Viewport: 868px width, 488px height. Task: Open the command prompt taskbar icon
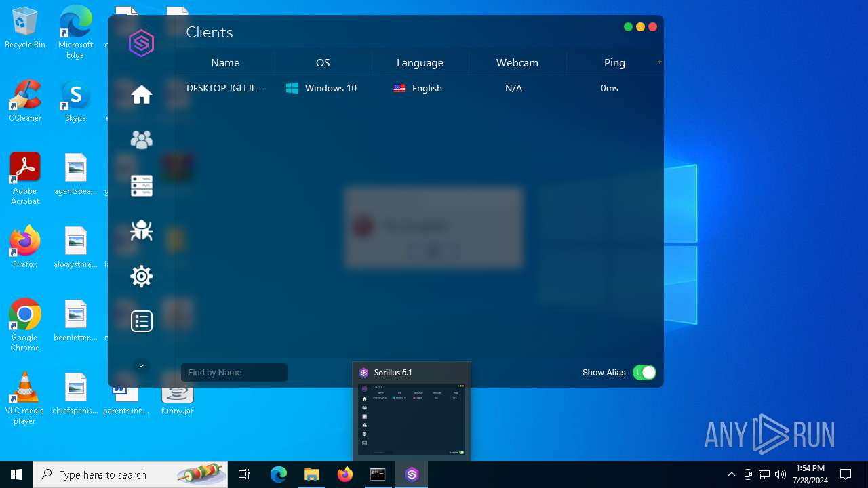(x=378, y=474)
